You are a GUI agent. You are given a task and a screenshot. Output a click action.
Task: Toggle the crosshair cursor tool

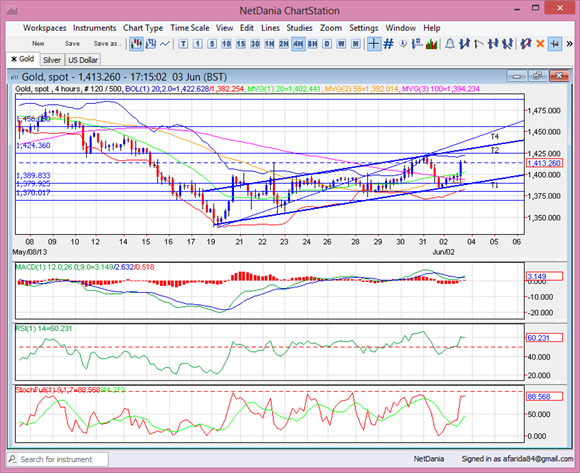pos(374,44)
